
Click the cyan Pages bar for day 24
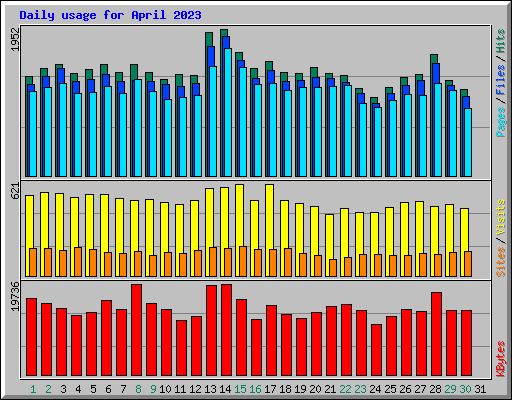(378, 142)
